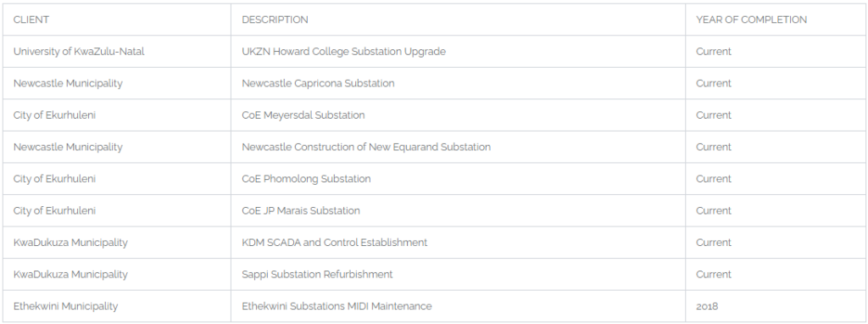Click Current status in CoE Phomolong row
868x324 pixels.
(x=714, y=179)
